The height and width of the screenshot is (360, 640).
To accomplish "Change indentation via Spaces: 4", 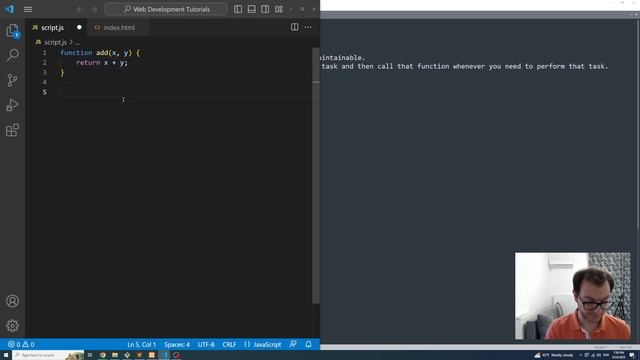I will click(x=177, y=344).
